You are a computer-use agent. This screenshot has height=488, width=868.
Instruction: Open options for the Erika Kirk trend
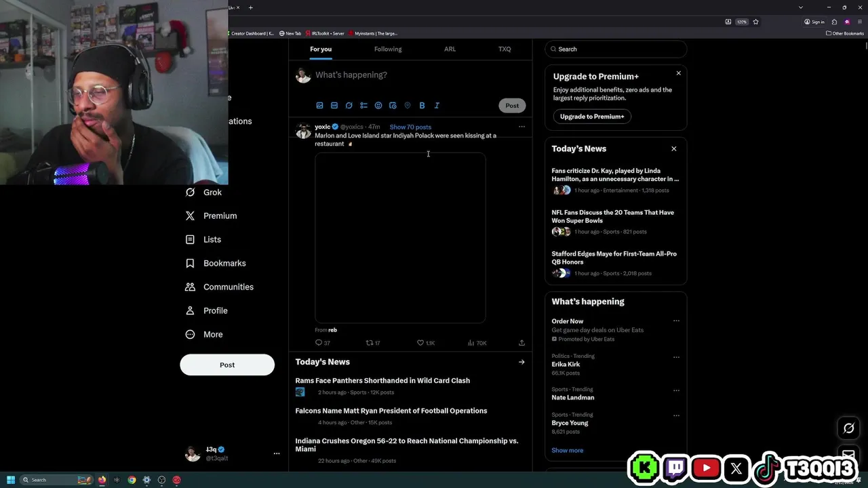tap(676, 357)
